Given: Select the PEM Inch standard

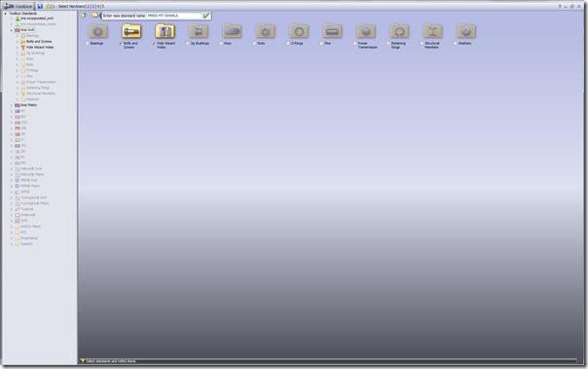Looking at the screenshot, I should (x=30, y=180).
